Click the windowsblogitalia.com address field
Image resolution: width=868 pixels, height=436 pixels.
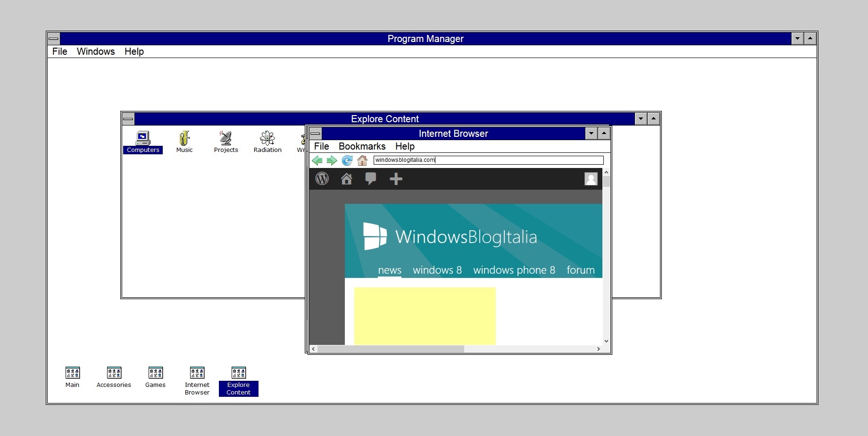tap(489, 160)
